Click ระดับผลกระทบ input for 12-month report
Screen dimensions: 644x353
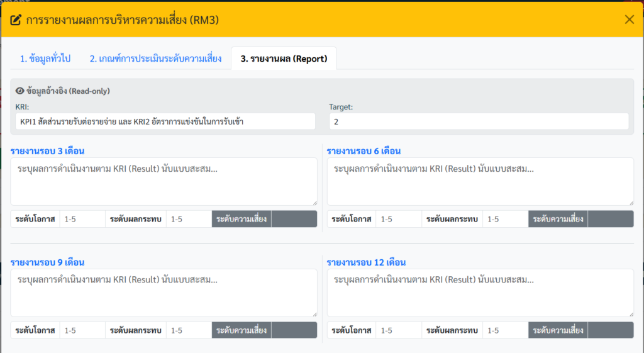tap(505, 330)
